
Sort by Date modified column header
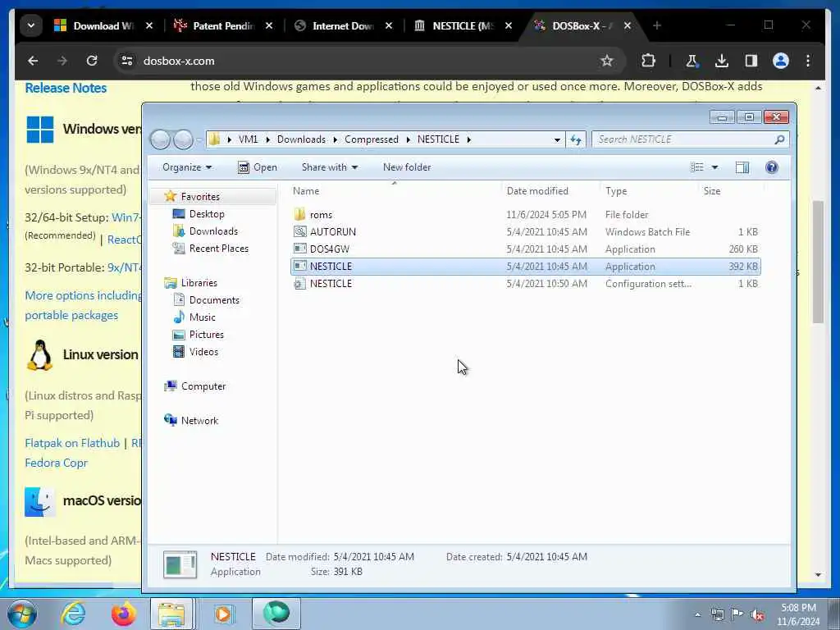(x=537, y=190)
